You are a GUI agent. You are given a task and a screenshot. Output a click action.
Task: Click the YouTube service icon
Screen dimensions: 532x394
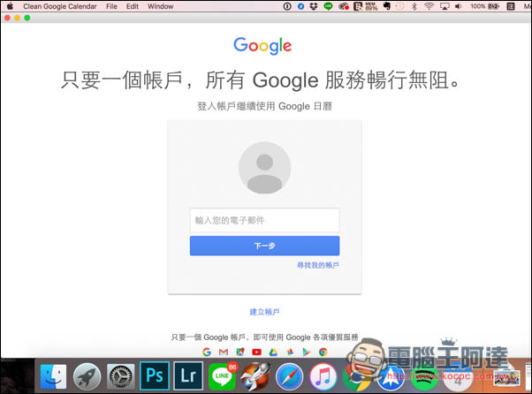257,352
